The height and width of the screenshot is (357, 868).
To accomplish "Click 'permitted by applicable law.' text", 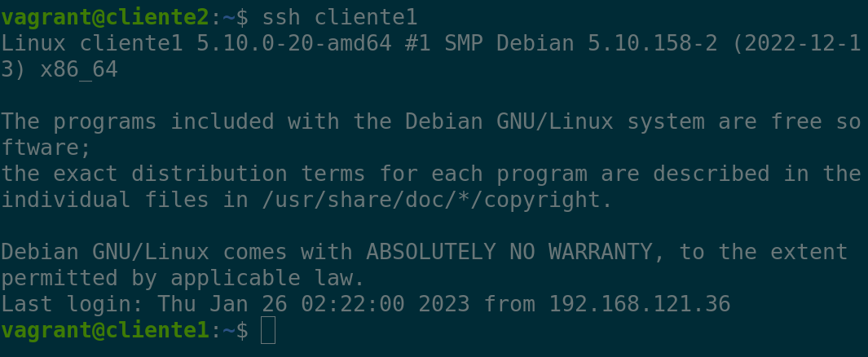I will pos(183,279).
